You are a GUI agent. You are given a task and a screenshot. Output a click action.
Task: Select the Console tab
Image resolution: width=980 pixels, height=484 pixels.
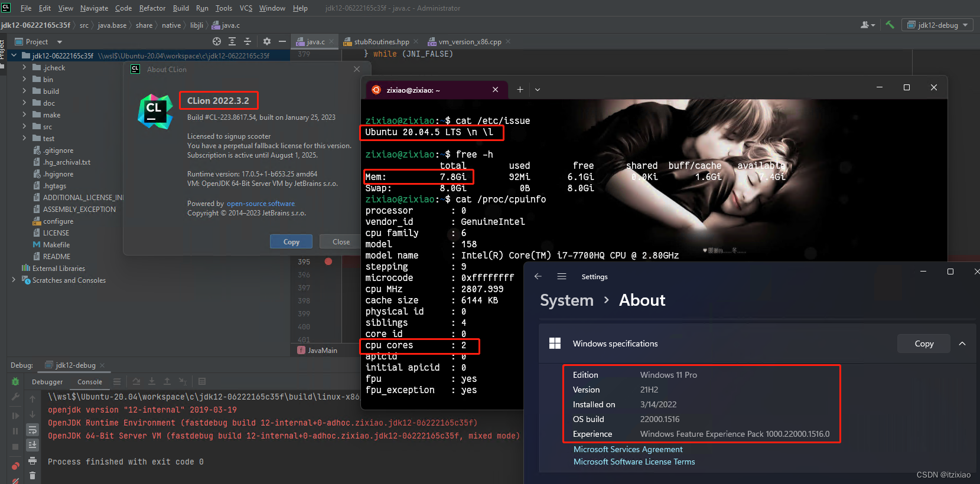tap(90, 382)
